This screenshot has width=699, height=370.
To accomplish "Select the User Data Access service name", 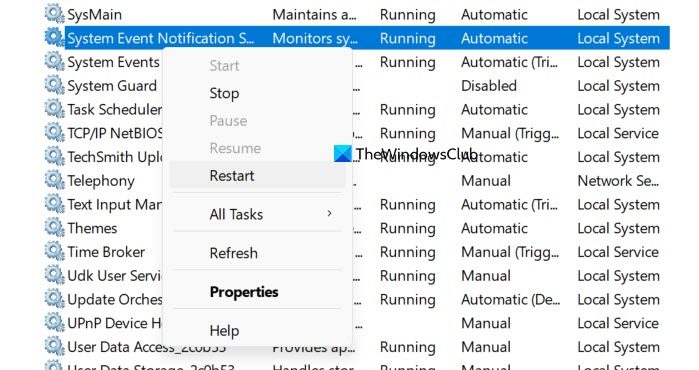I will point(147,347).
